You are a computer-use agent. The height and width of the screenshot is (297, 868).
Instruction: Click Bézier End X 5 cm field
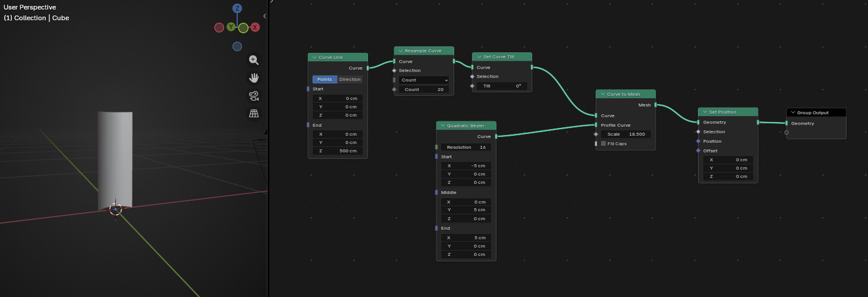(466, 237)
